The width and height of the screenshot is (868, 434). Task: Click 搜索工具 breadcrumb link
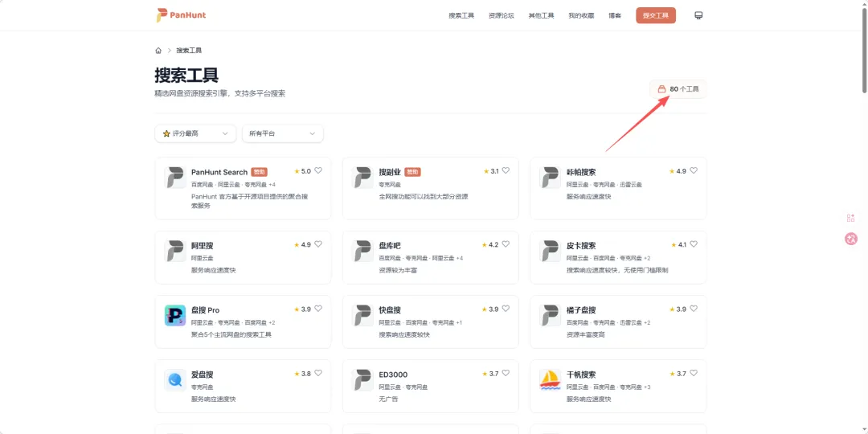click(189, 51)
